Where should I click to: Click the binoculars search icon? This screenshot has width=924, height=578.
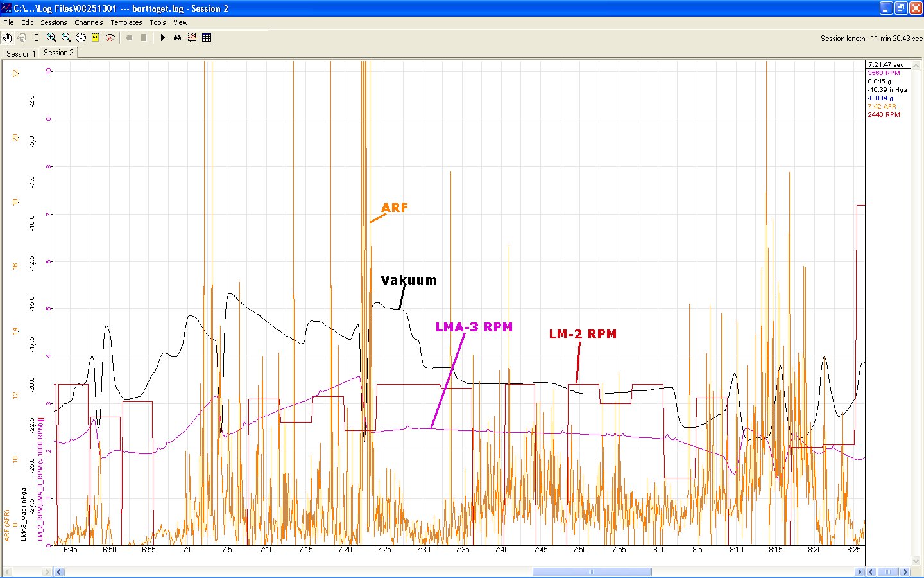[178, 38]
